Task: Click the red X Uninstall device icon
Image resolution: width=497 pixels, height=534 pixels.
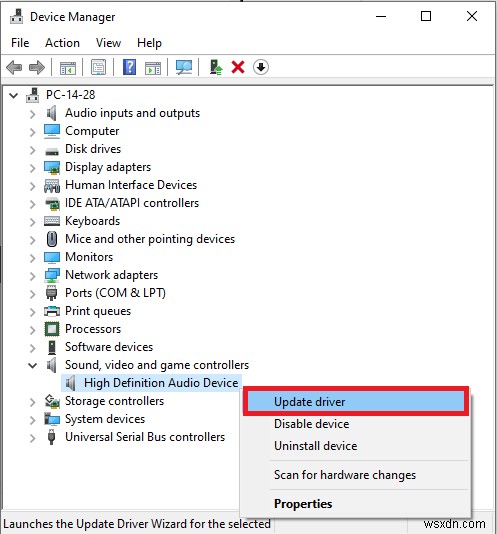Action: tap(238, 67)
